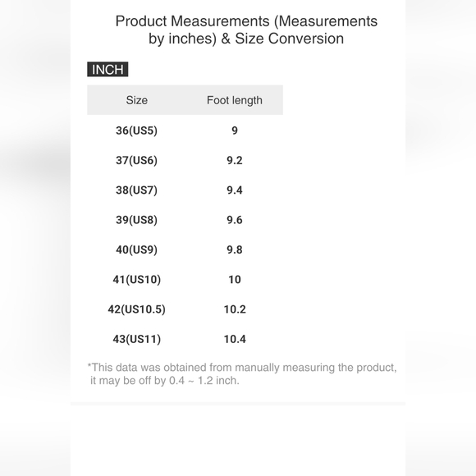Click the 42(US10.5) size row

[x=185, y=309]
